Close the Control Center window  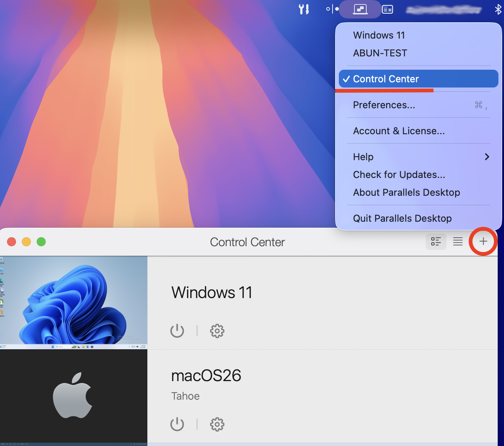click(x=12, y=242)
